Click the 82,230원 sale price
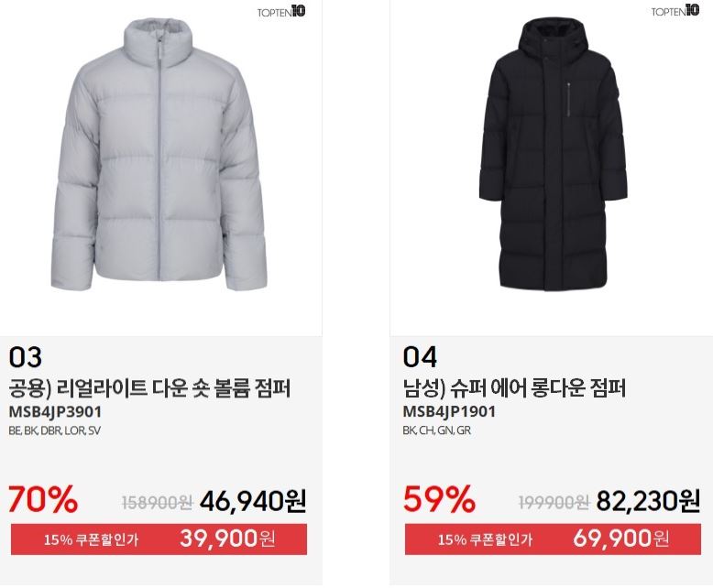 click(x=648, y=501)
